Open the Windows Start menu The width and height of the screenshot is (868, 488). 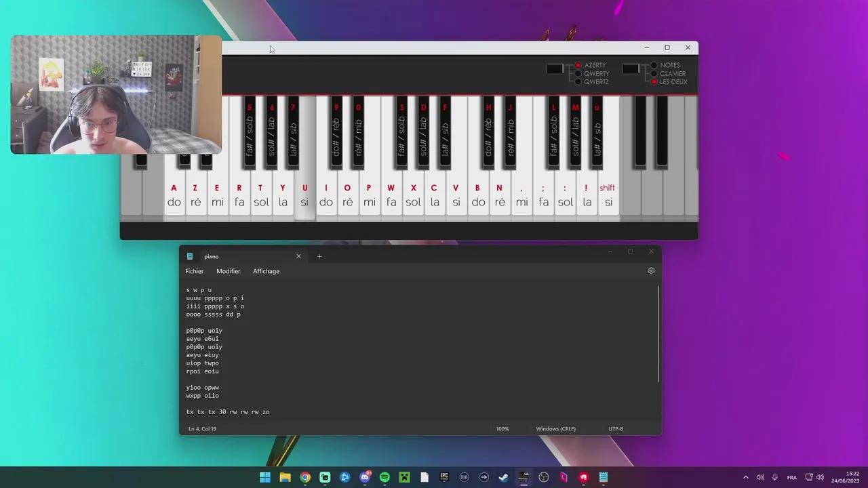pos(265,477)
